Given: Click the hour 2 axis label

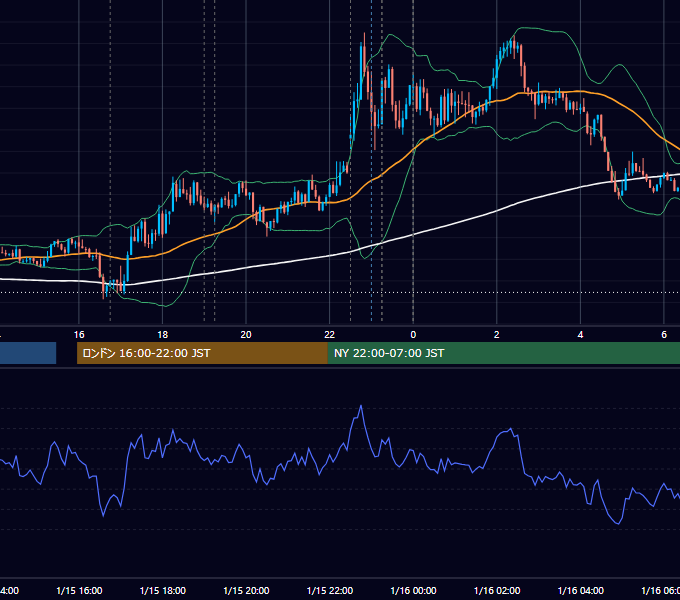Looking at the screenshot, I should (497, 334).
